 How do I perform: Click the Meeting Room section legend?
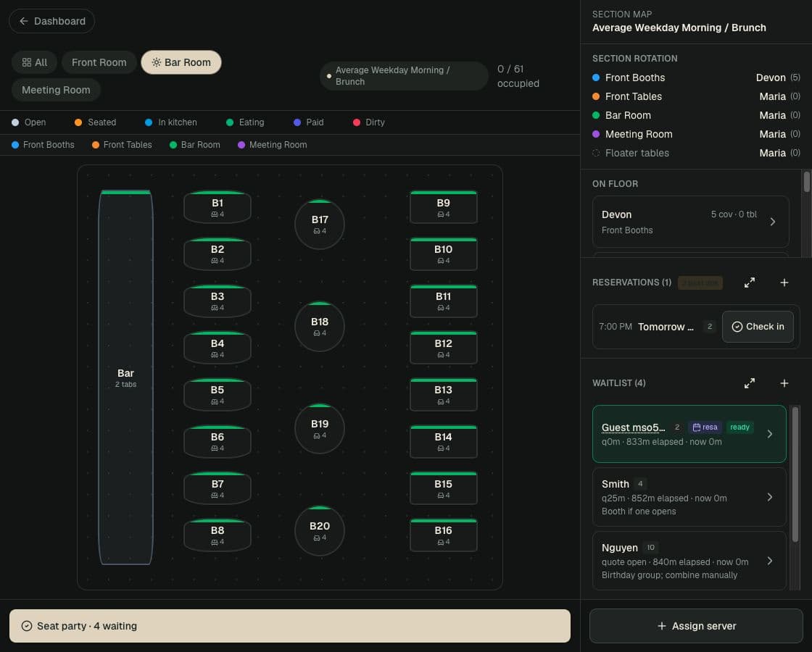[x=273, y=145]
